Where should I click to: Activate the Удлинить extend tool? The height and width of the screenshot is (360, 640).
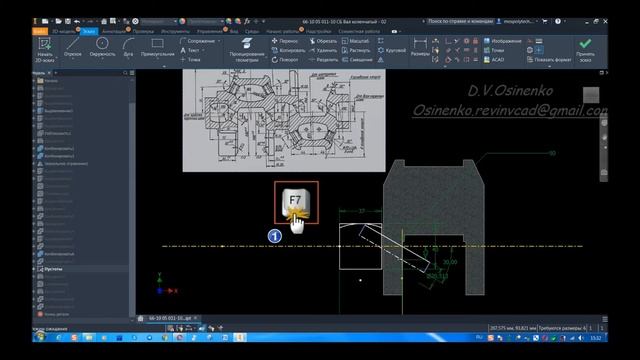click(x=323, y=50)
